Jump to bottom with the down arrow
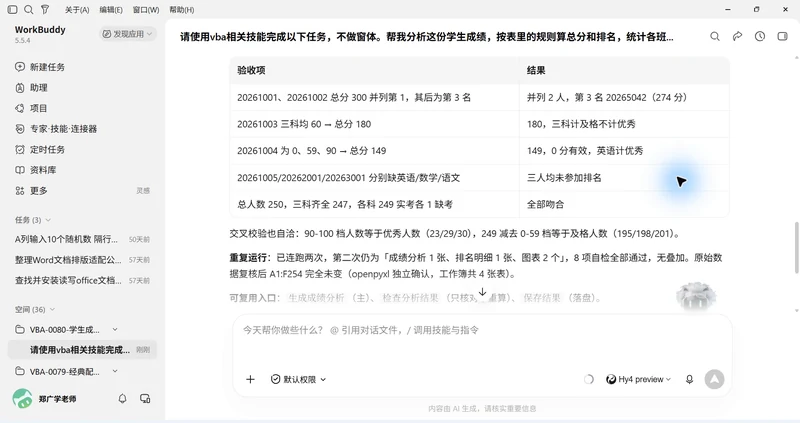Image resolution: width=800 pixels, height=423 pixels. point(482,292)
